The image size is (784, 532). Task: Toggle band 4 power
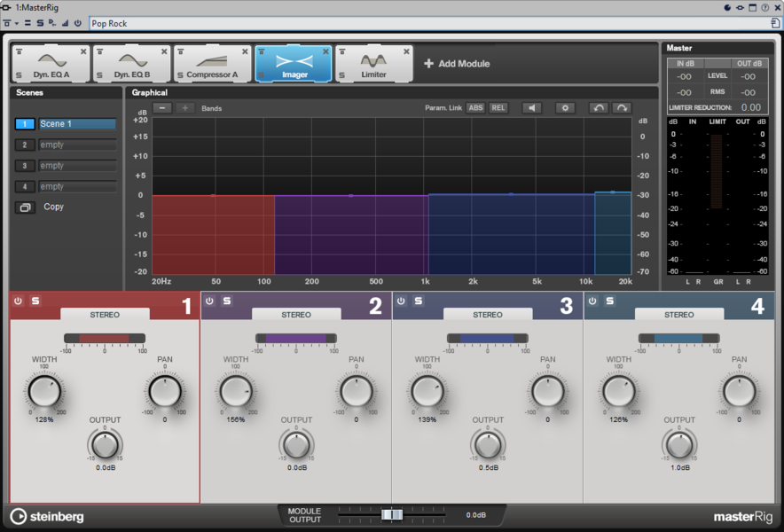[592, 301]
